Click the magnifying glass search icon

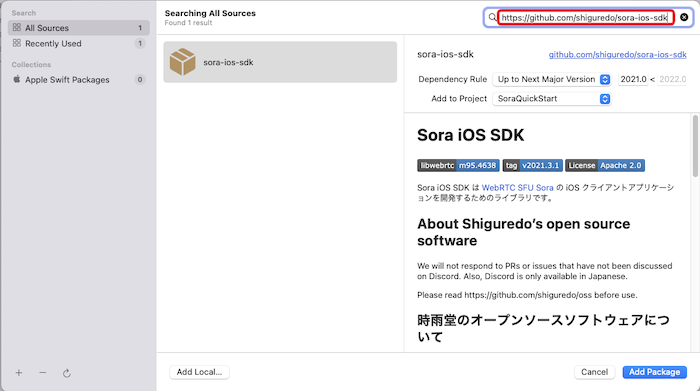tap(492, 17)
